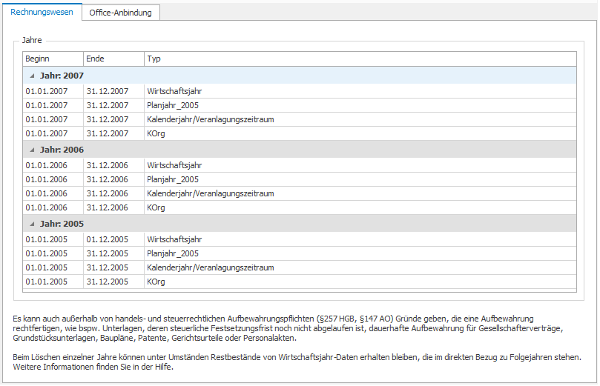Viewport: 600px width, 386px height.
Task: Collapse the Jahr: 2007 group
Action: click(32, 76)
